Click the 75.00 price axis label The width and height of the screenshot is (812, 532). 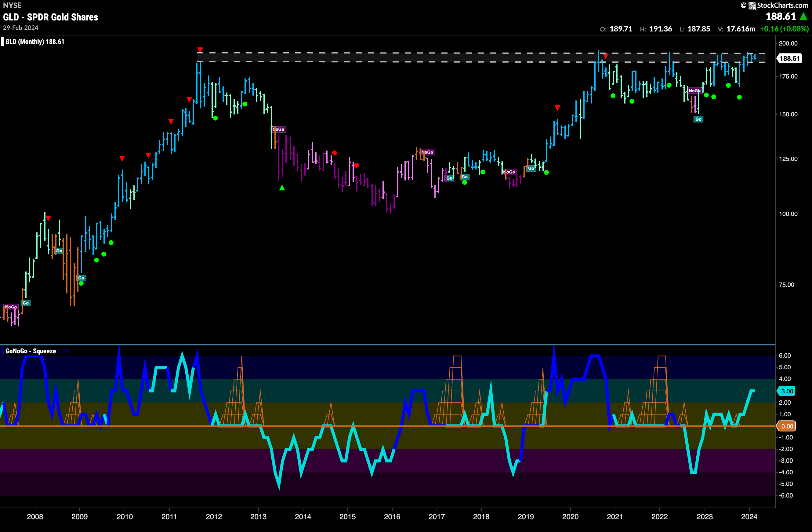pyautogui.click(x=786, y=285)
